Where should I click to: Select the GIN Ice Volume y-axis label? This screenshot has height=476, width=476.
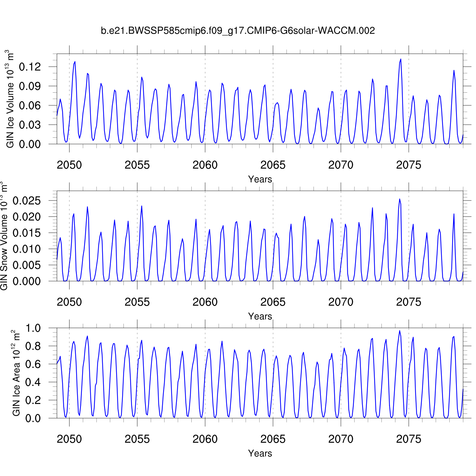coord(10,99)
